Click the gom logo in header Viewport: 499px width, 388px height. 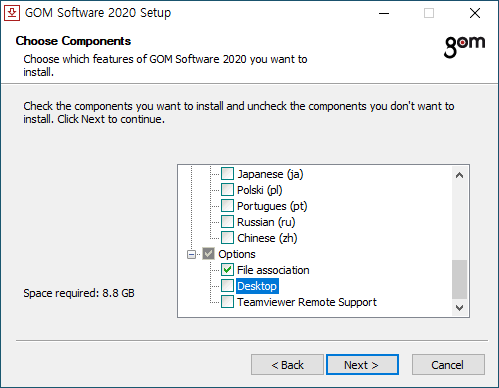coord(465,46)
